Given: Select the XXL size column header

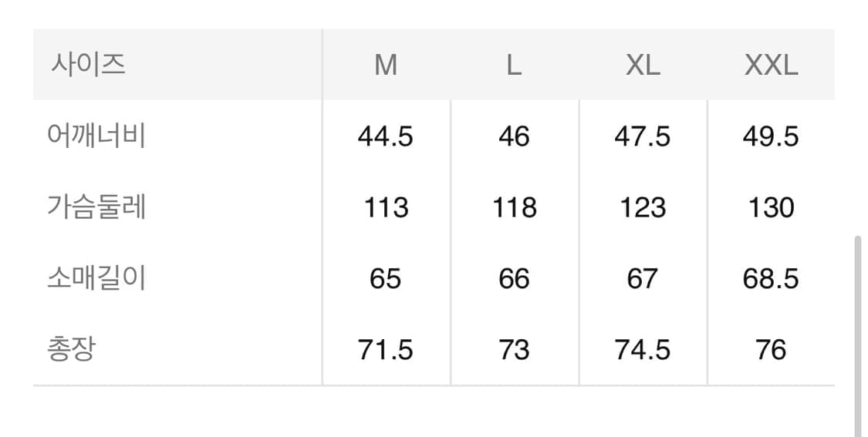Looking at the screenshot, I should pyautogui.click(x=771, y=66).
